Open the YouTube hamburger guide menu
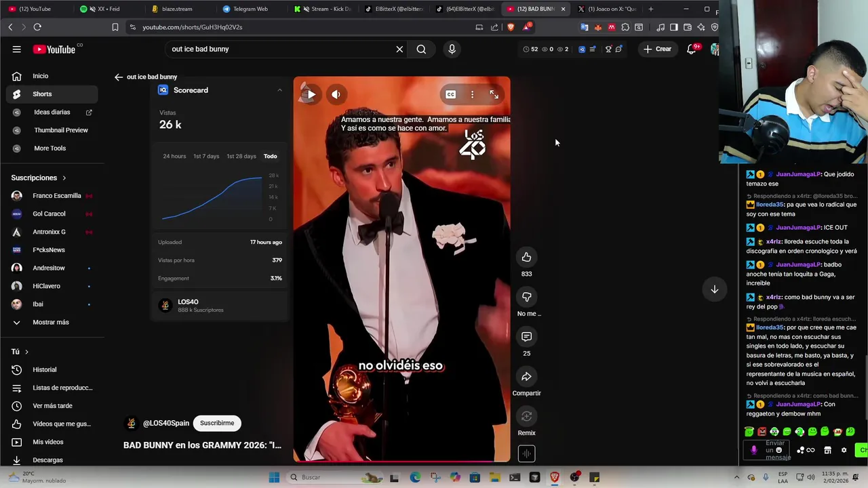 [x=16, y=49]
